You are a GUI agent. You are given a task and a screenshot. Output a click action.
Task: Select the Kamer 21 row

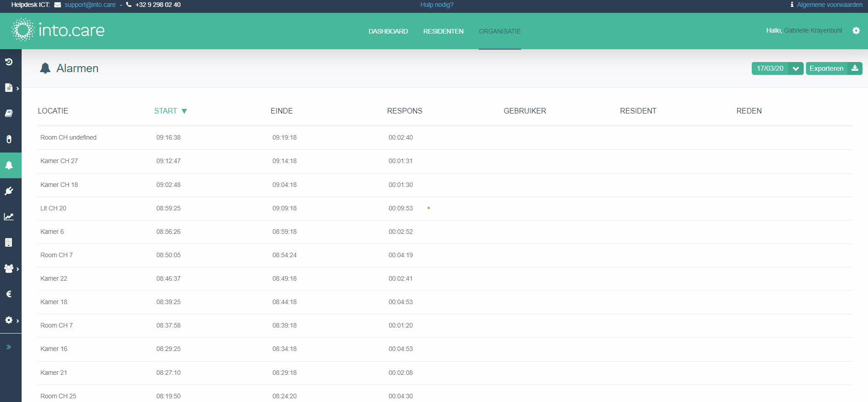pyautogui.click(x=445, y=373)
